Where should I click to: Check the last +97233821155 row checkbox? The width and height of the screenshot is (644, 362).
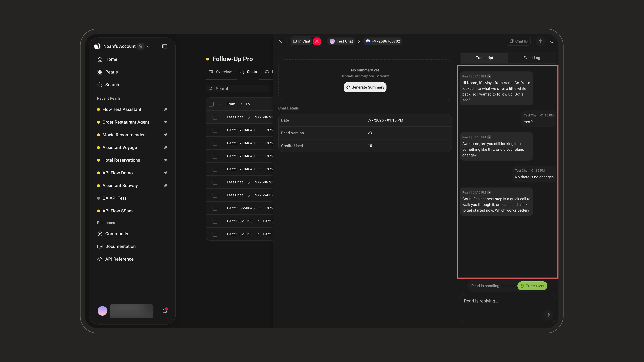point(215,234)
